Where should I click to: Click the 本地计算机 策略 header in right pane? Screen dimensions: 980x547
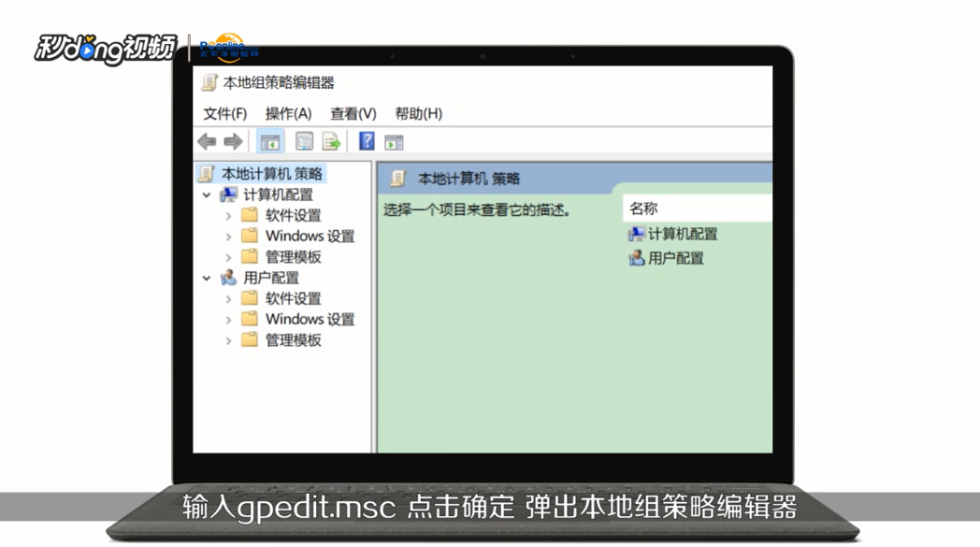(468, 179)
